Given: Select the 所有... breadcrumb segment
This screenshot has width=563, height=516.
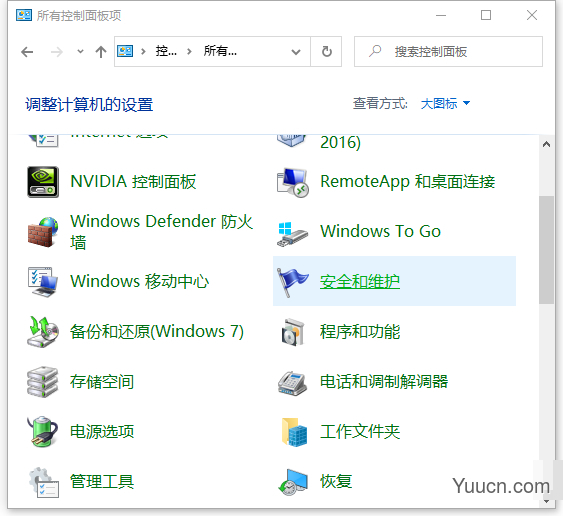Looking at the screenshot, I should [x=220, y=51].
